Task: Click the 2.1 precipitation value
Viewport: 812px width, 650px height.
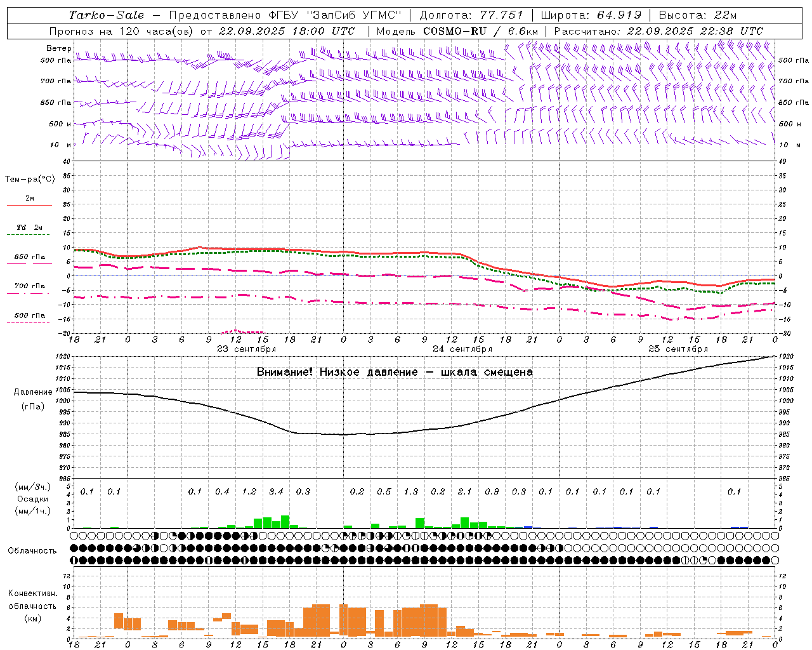Action: coord(465,491)
